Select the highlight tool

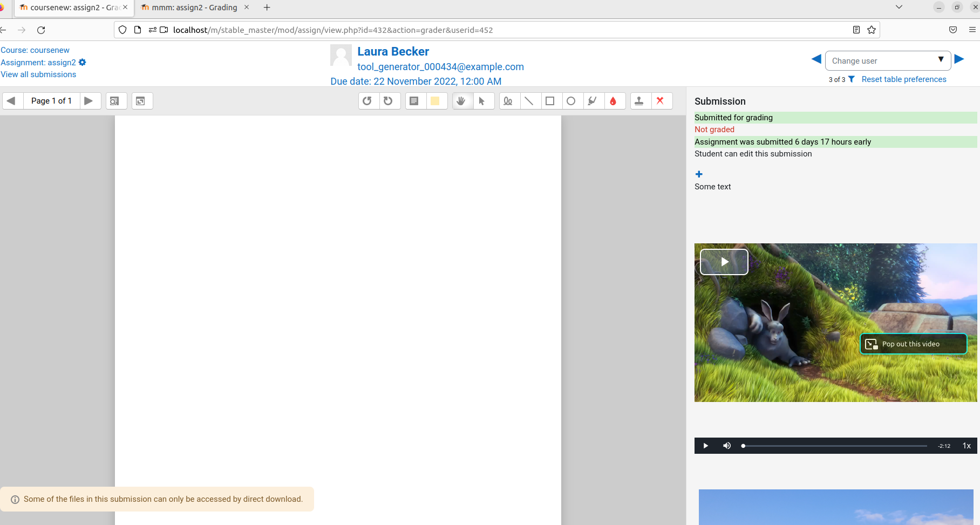593,101
